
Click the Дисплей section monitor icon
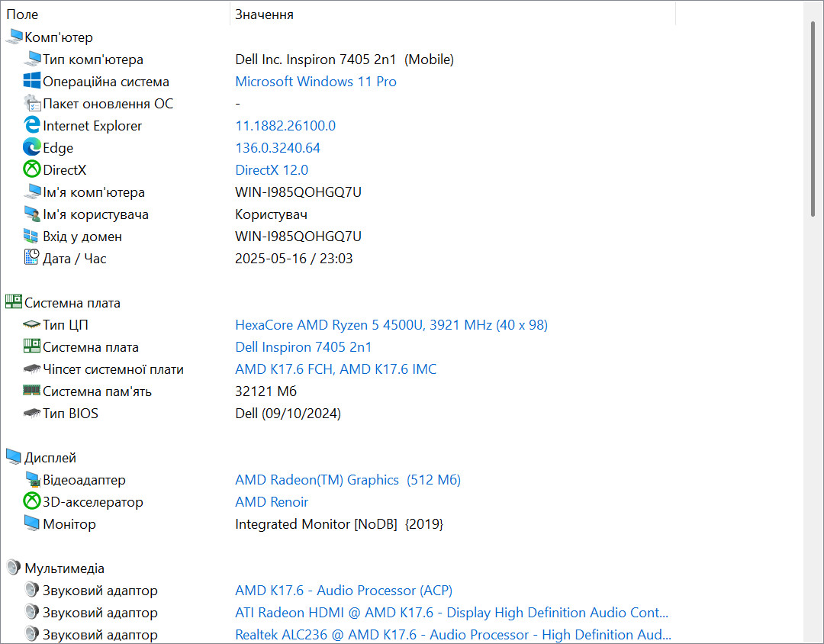tap(14, 457)
